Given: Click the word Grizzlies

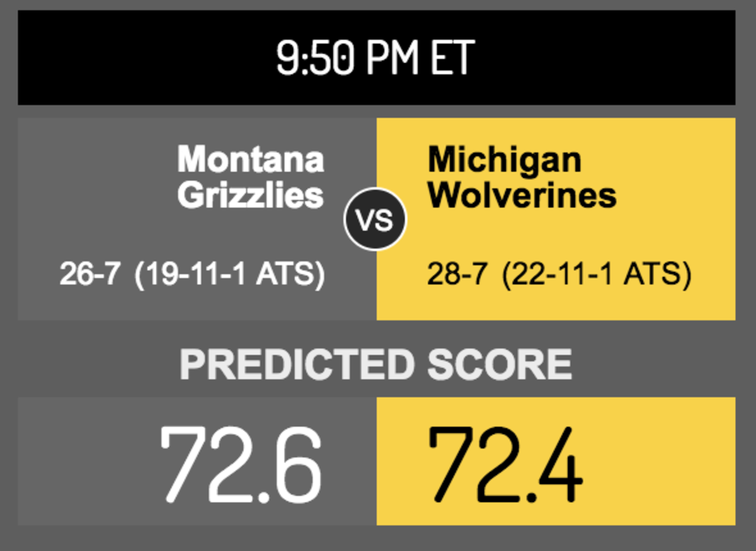Looking at the screenshot, I should (x=251, y=195).
